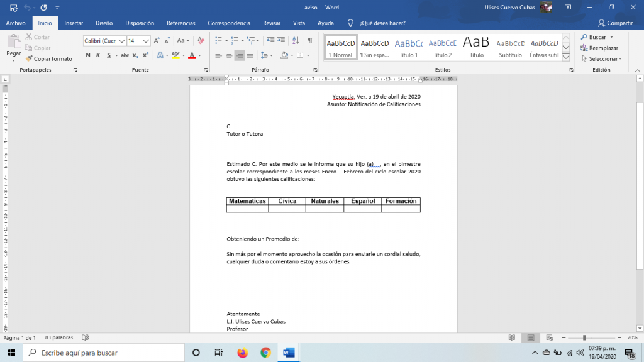Toggle the show paragraph marks ¶ button
644x362 pixels.
pos(309,40)
